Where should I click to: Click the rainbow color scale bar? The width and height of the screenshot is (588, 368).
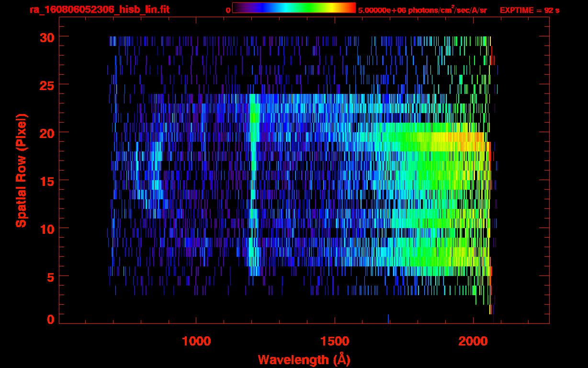coord(294,8)
